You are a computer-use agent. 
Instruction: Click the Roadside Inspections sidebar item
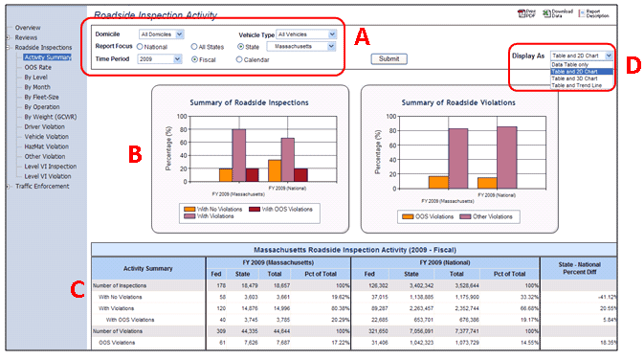click(x=43, y=47)
